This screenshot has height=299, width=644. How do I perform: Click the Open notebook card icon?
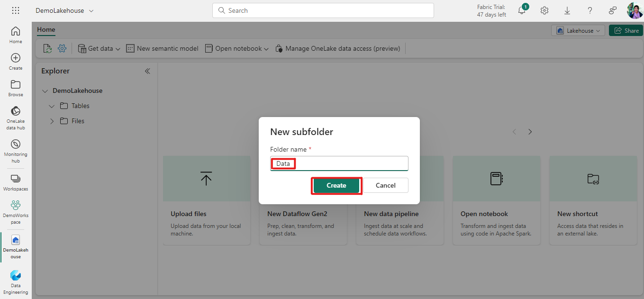pyautogui.click(x=496, y=179)
